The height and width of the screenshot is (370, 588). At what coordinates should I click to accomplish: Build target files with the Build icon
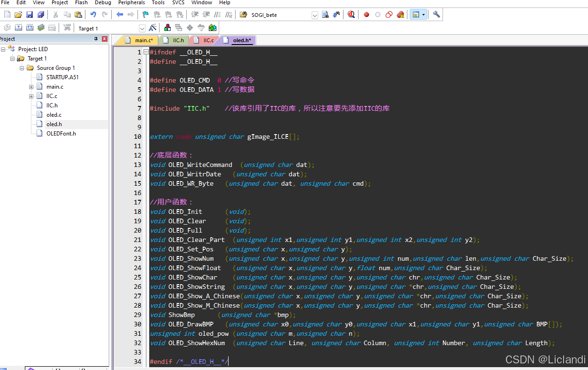coord(18,28)
